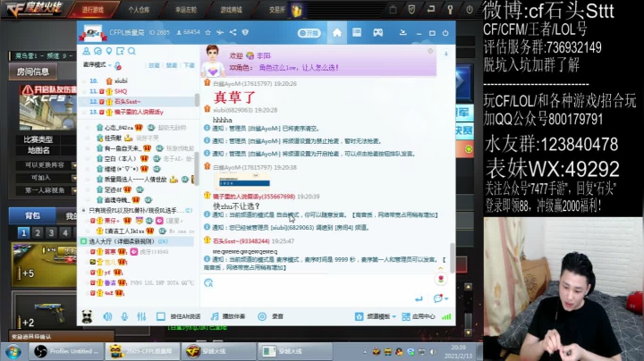Send a flower with the rose icon
Viewport: 644px width, 361px height.
click(441, 280)
